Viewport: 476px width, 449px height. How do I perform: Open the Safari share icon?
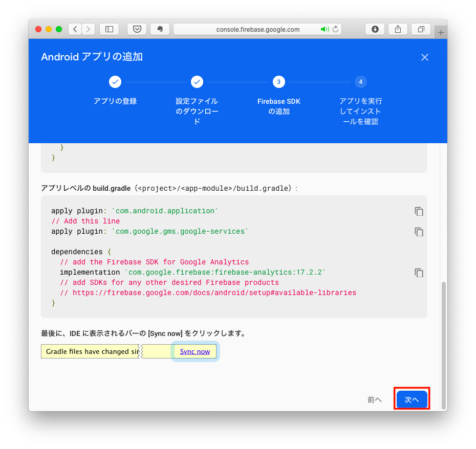point(398,29)
